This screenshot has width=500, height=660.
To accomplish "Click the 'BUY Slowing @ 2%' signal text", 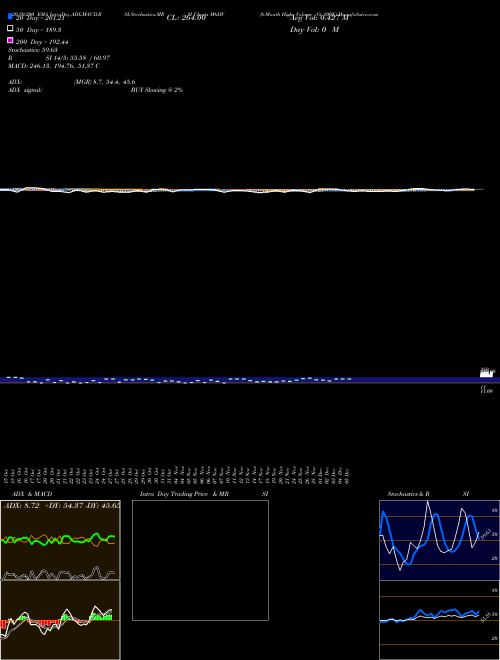I will 157,90.
